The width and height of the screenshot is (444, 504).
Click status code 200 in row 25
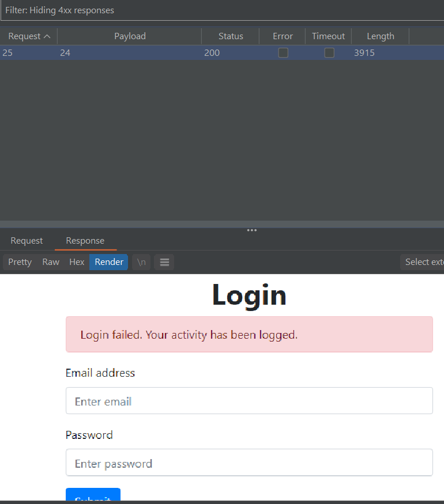point(212,53)
